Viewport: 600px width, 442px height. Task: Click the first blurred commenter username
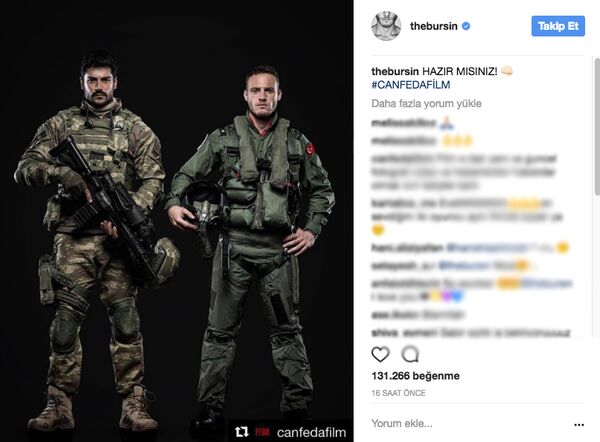point(403,123)
